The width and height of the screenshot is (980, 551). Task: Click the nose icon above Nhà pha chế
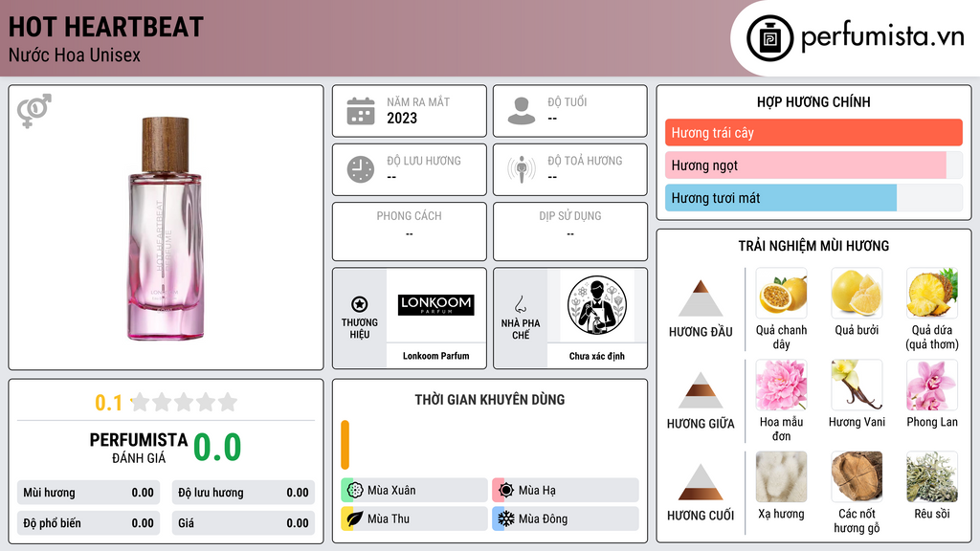click(520, 304)
